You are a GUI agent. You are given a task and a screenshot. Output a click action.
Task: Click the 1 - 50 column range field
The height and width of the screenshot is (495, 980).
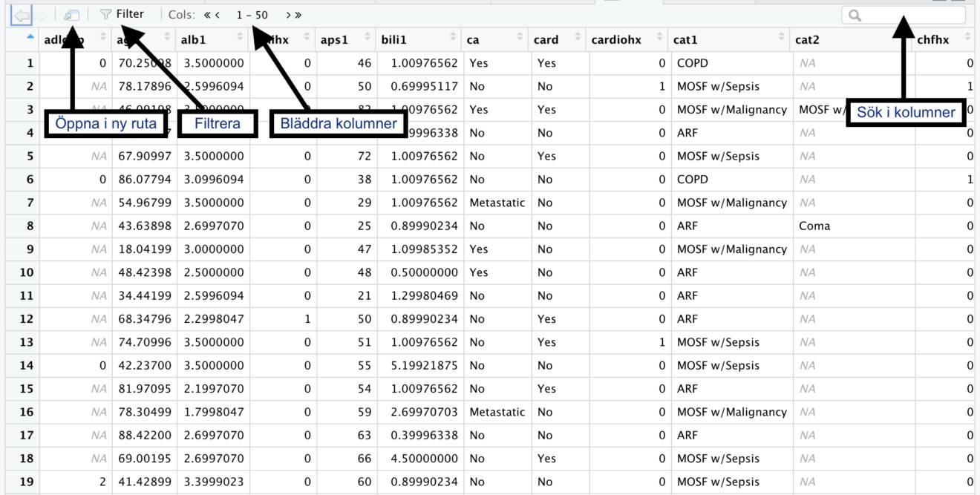point(252,15)
